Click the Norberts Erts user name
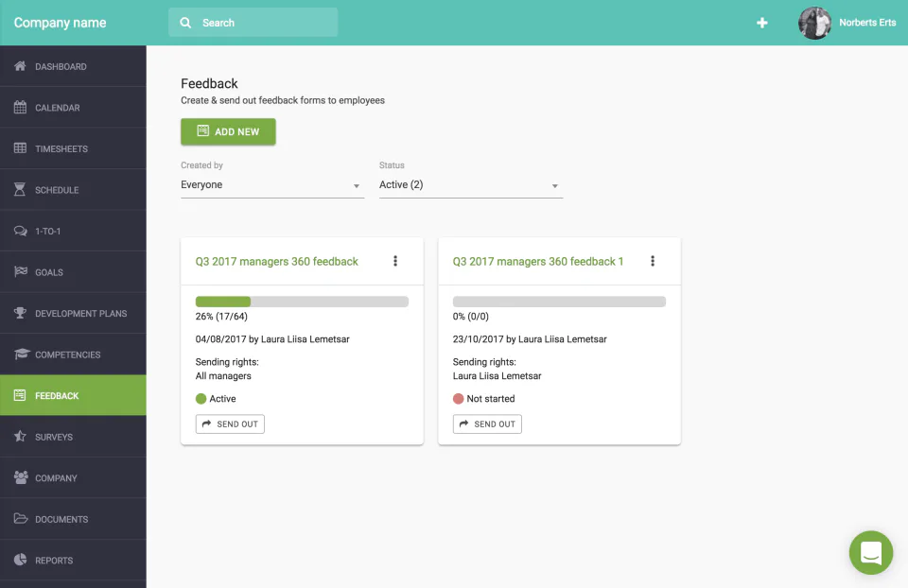 point(867,23)
